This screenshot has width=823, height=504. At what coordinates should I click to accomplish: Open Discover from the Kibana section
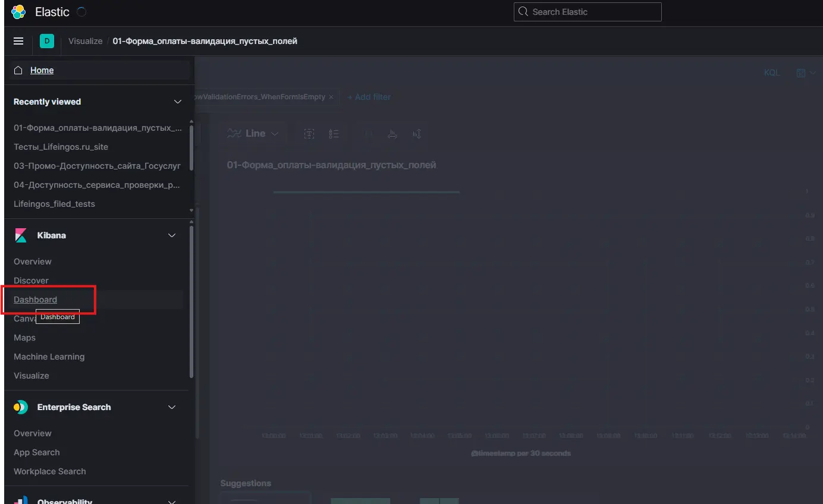coord(31,281)
